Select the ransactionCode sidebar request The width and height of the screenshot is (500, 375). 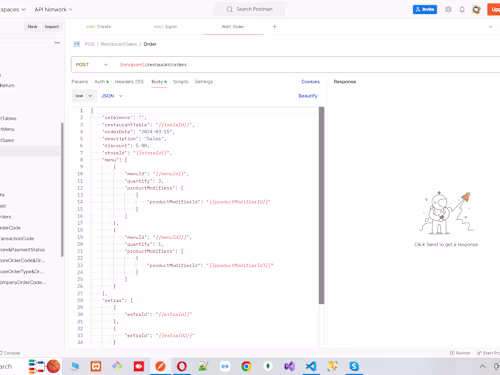point(17,239)
